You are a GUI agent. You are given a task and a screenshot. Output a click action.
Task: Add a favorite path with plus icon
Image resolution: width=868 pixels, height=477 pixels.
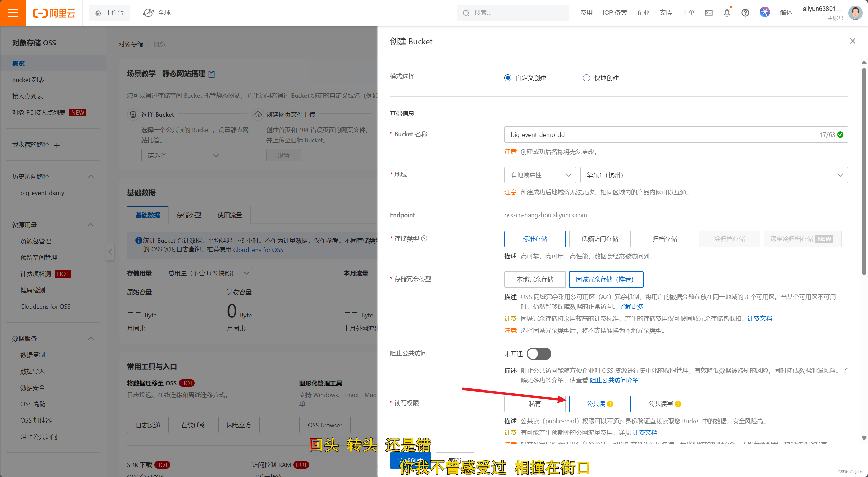[x=57, y=145]
